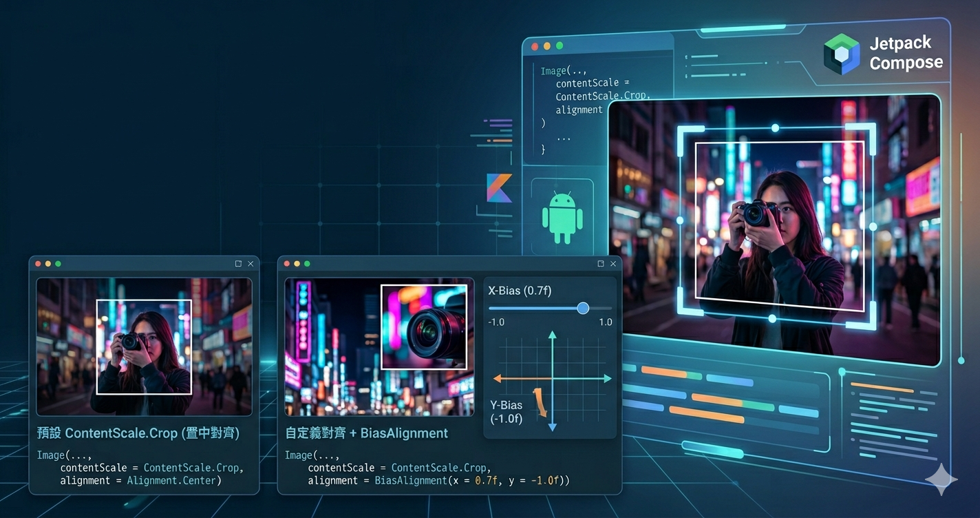Click the Jetpack Compose hexagon logo
This screenshot has height=518, width=980.
point(841,53)
